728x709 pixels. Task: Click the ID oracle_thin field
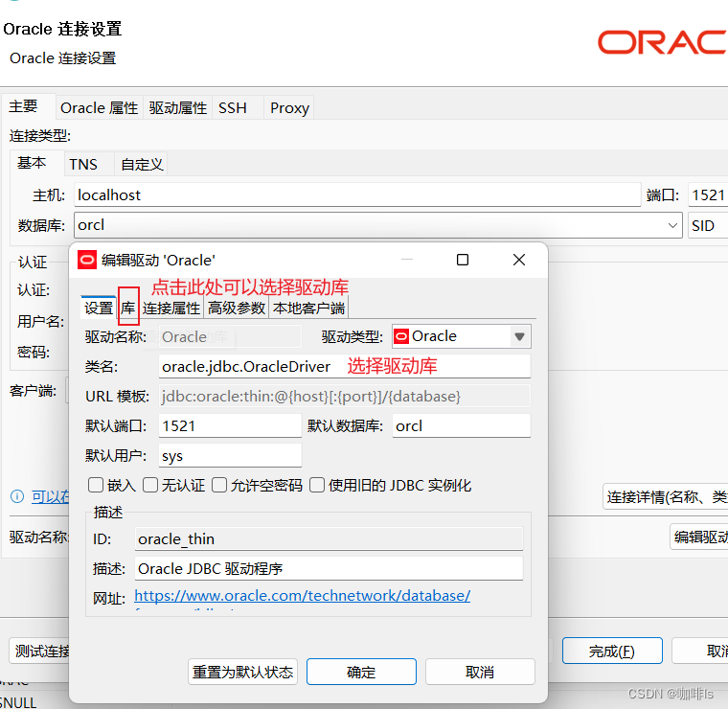[329, 538]
